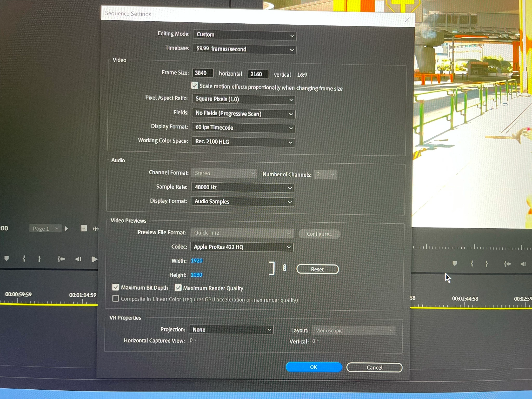Screen dimensions: 532x399
Task: Click the Add Marker icon in right monitor
Action: [x=455, y=263]
